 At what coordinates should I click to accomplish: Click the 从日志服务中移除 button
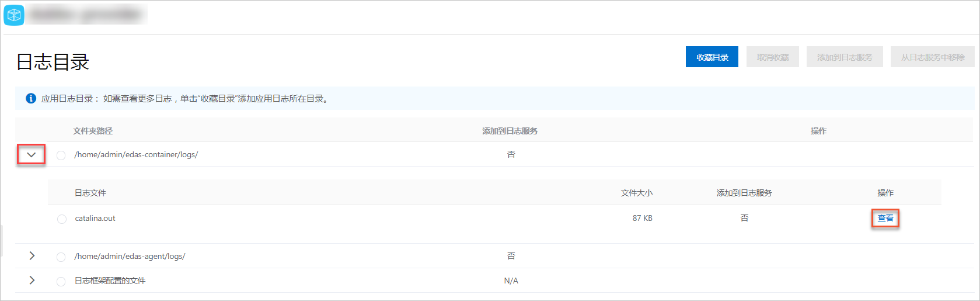pos(933,57)
